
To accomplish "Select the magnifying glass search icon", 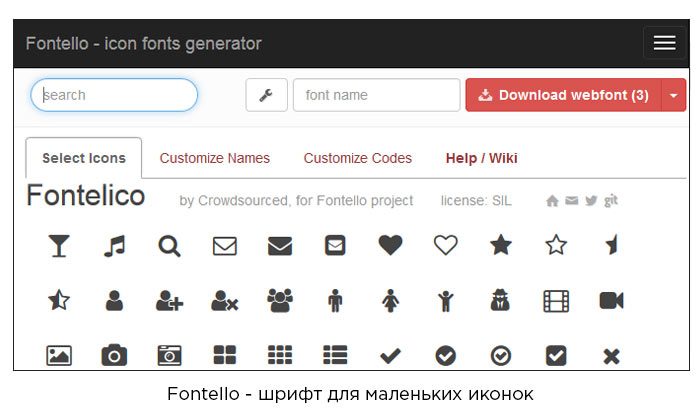I will pyautogui.click(x=169, y=246).
